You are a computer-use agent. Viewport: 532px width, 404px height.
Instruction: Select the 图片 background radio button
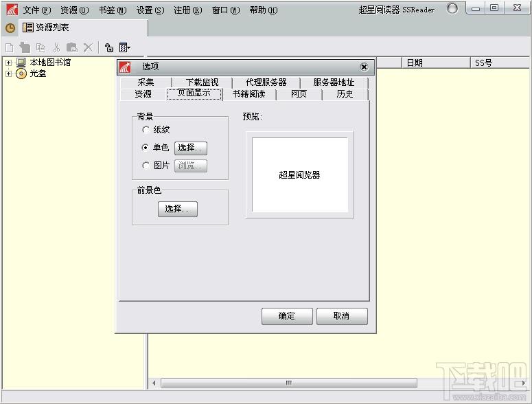[x=146, y=166]
